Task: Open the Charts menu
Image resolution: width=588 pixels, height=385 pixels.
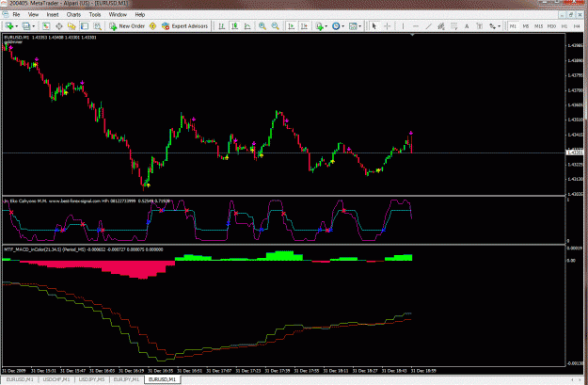Action: click(x=73, y=15)
